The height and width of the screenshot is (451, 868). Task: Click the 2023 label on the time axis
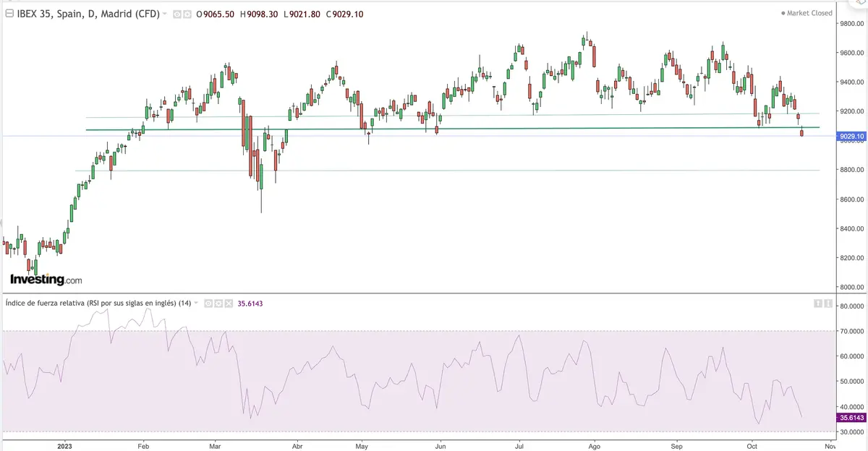click(65, 447)
